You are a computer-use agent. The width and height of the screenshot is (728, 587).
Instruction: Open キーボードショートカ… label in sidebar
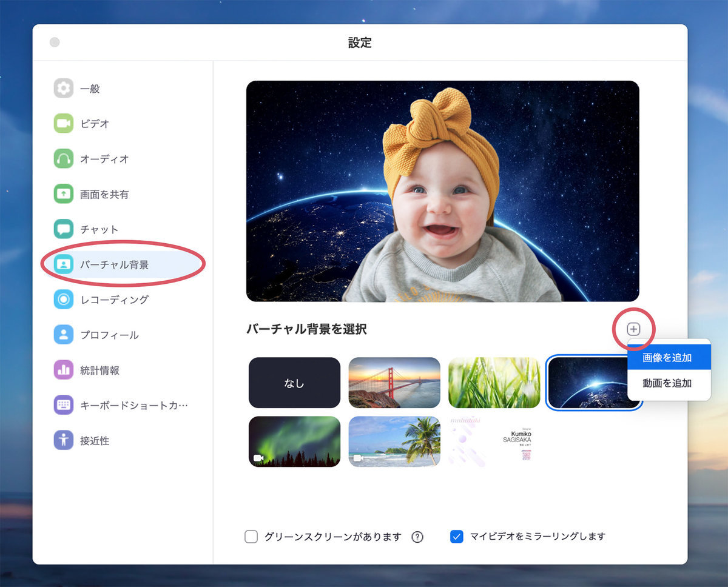point(134,405)
